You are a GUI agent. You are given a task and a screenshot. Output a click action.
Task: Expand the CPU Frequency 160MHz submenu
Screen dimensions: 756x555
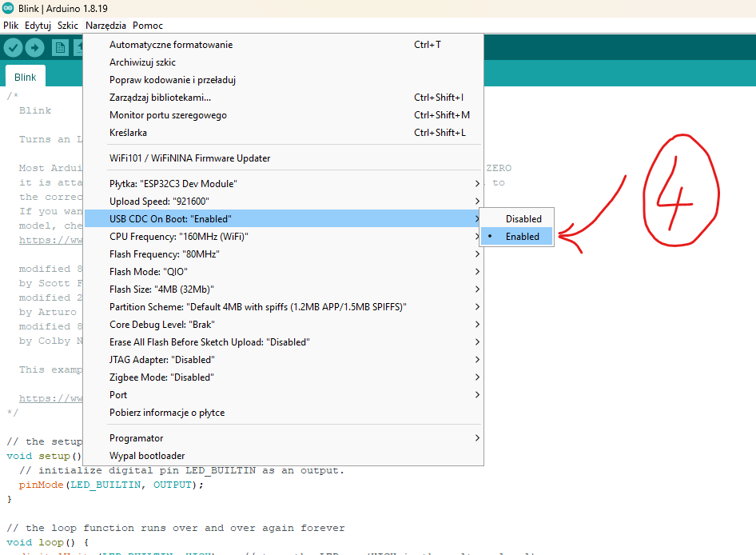284,237
